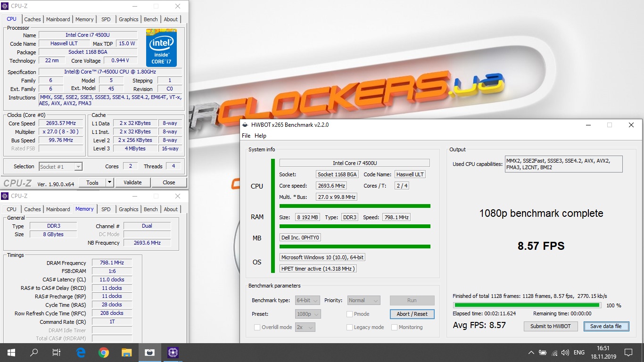
Task: Open the clock showing 16:51 18.11.2019
Action: tap(603, 352)
